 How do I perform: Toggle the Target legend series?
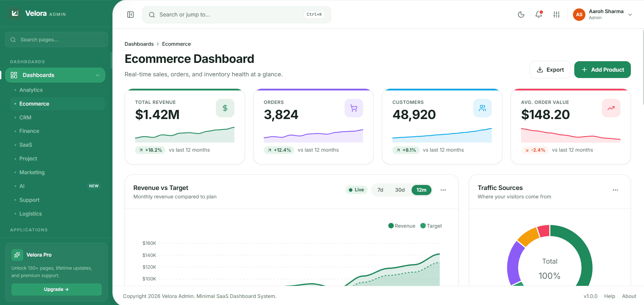click(431, 226)
